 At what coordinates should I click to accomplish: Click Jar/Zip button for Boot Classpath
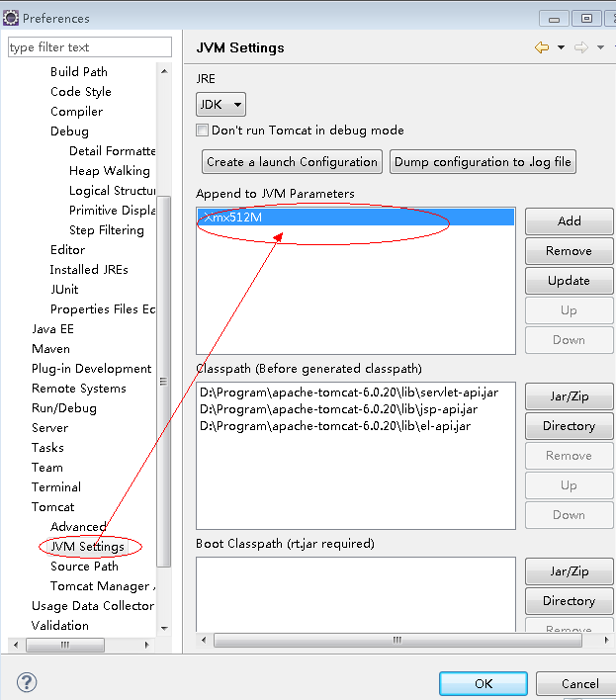point(570,571)
